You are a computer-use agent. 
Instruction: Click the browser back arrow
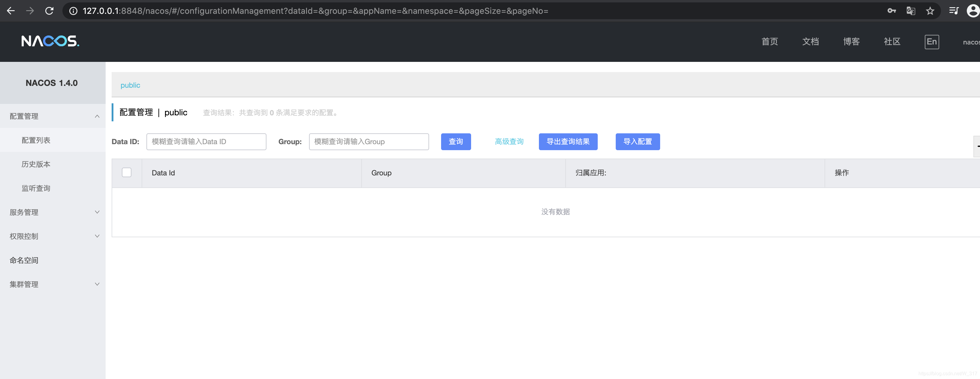click(x=11, y=11)
